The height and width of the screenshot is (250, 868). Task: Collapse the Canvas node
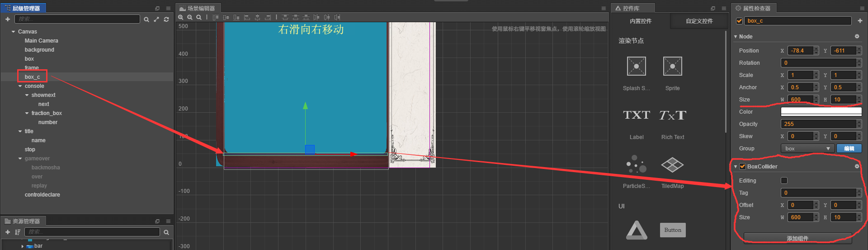pos(14,32)
